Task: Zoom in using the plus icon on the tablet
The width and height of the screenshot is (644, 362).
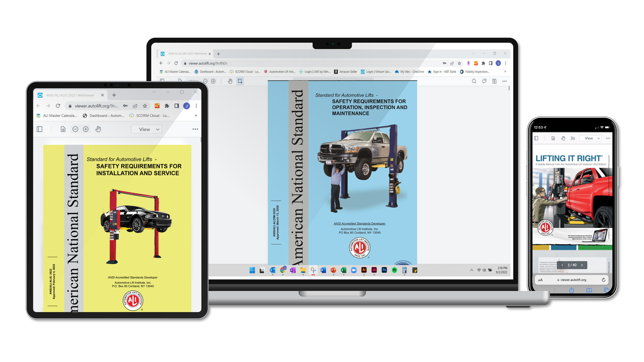Action: click(85, 129)
